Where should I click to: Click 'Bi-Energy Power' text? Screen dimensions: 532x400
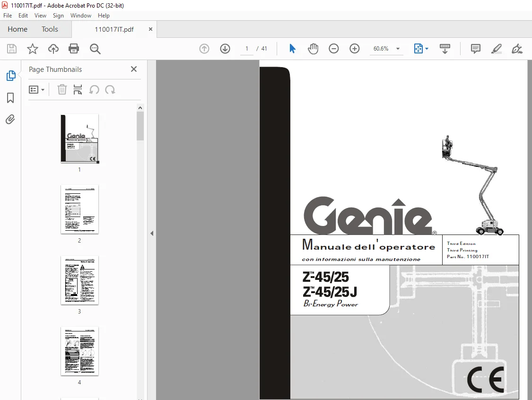click(x=331, y=304)
